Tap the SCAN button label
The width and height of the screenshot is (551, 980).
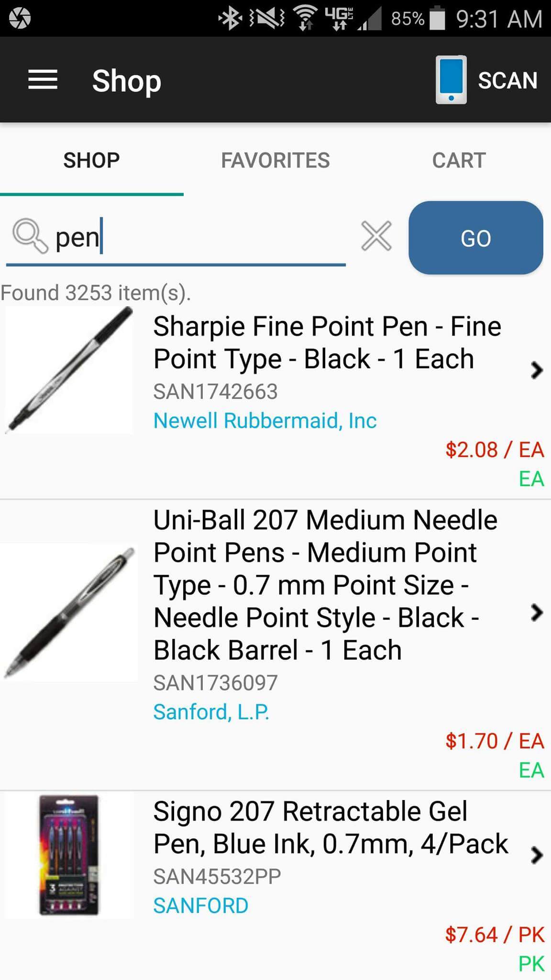[x=507, y=80]
